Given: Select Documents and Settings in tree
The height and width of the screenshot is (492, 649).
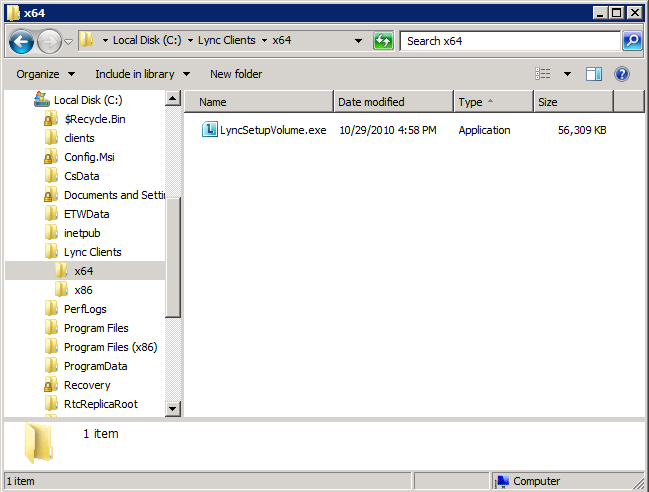Looking at the screenshot, I should pos(115,195).
